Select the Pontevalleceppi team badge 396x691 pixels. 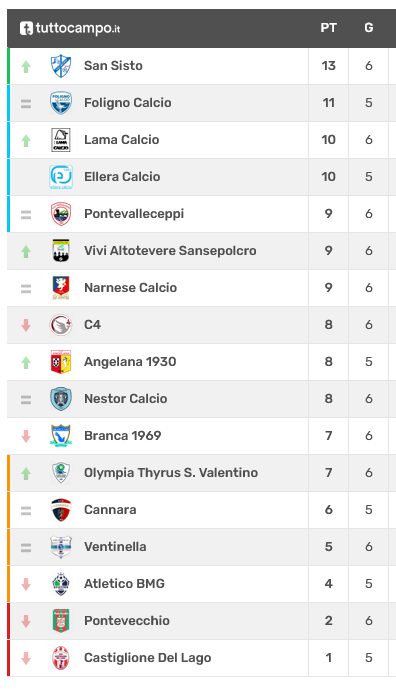pyautogui.click(x=61, y=214)
